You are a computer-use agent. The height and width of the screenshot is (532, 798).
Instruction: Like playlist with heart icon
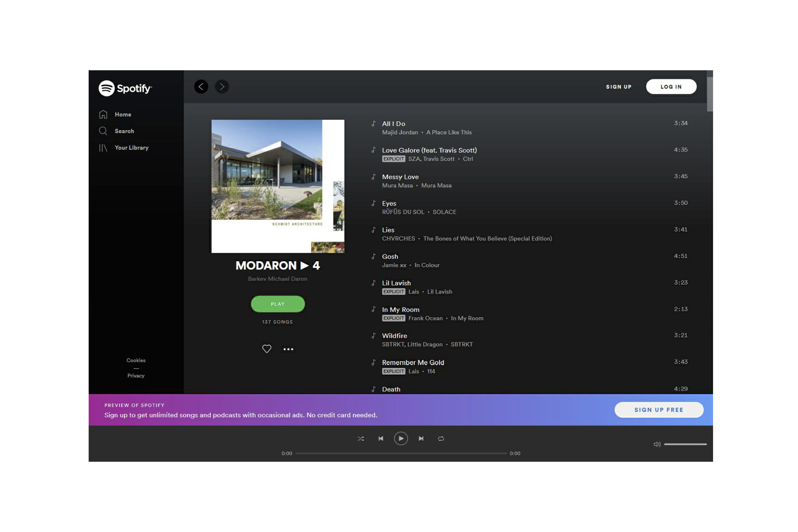pos(267,349)
